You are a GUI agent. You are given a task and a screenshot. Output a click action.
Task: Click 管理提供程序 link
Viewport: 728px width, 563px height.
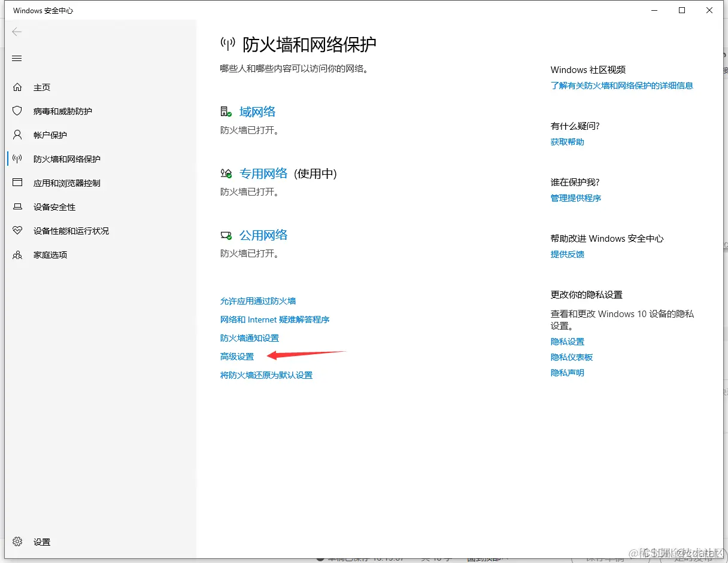pos(576,198)
